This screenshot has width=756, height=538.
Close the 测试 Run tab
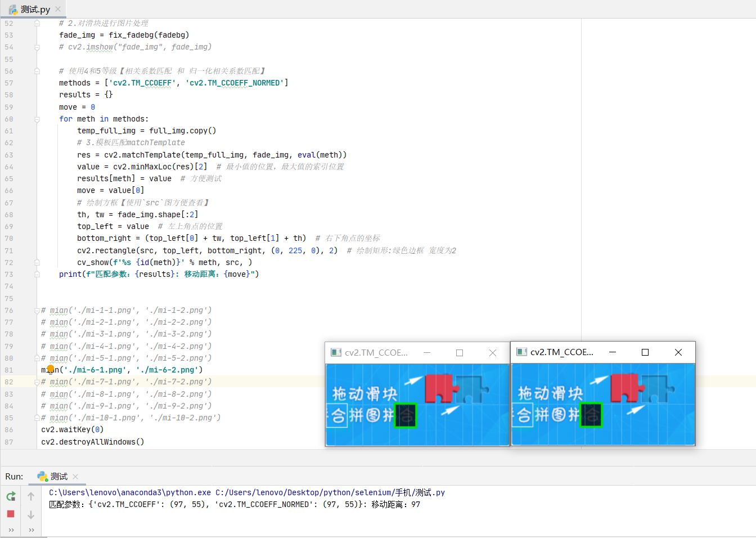click(x=75, y=476)
